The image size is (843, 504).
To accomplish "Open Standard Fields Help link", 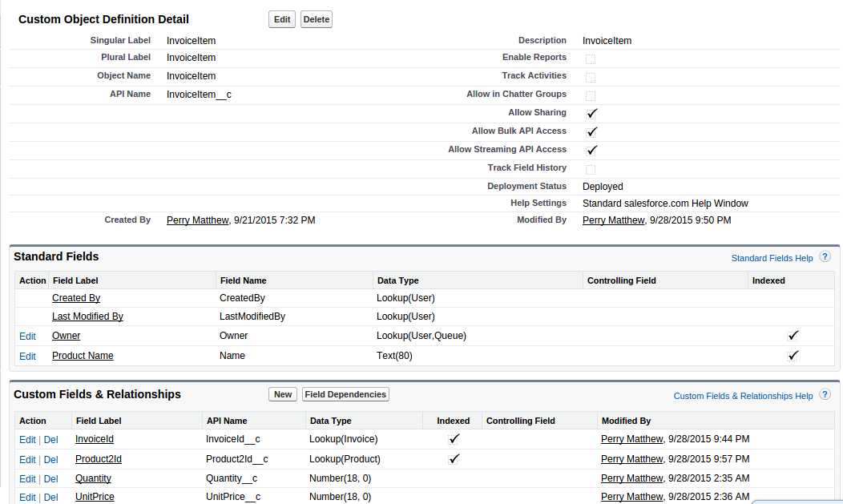I will point(772,258).
